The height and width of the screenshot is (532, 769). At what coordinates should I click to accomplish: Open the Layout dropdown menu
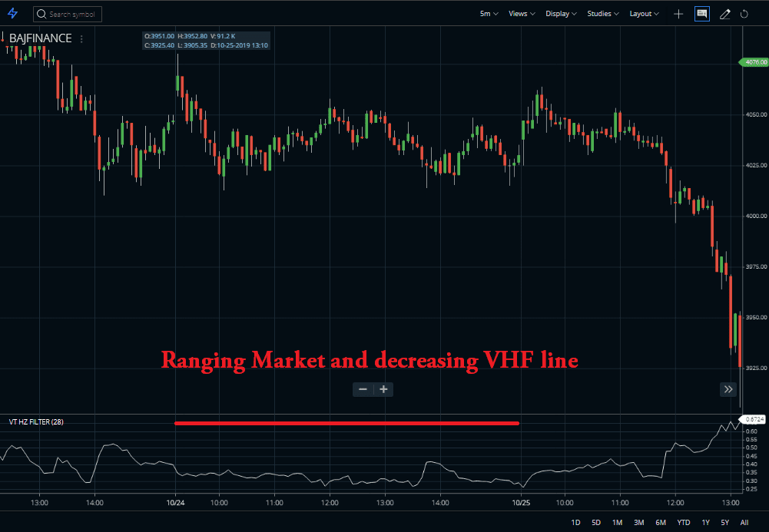[x=645, y=14]
